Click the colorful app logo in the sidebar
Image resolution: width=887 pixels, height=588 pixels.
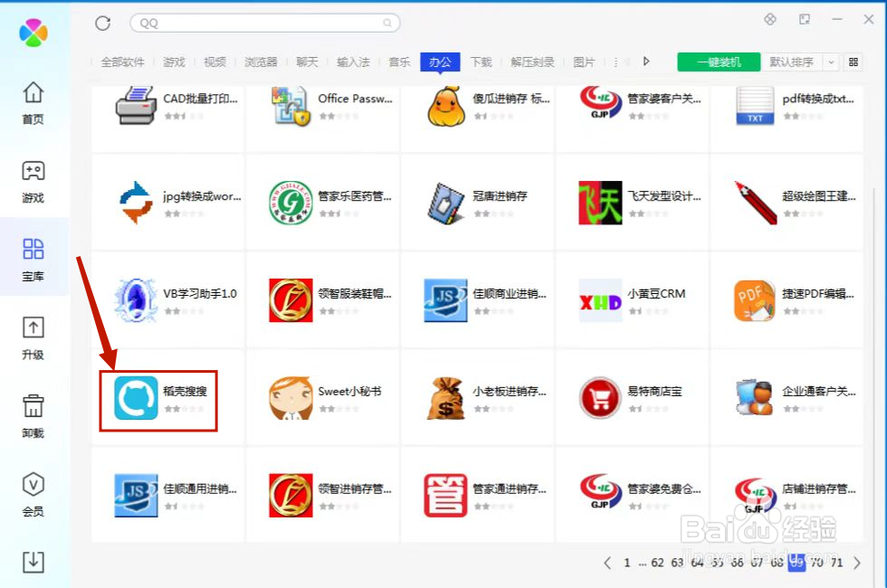[33, 33]
